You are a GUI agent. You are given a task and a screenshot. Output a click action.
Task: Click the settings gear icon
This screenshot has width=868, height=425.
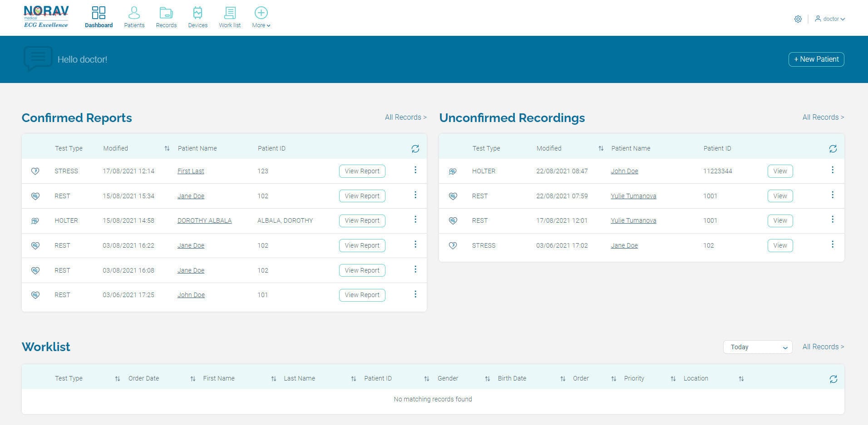(798, 19)
